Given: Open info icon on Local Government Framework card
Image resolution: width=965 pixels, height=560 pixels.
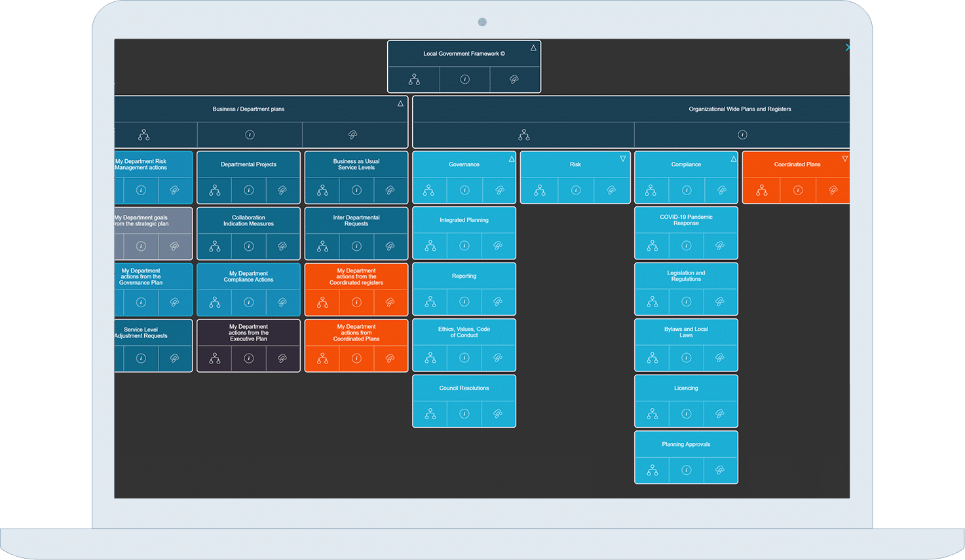Looking at the screenshot, I should click(464, 79).
